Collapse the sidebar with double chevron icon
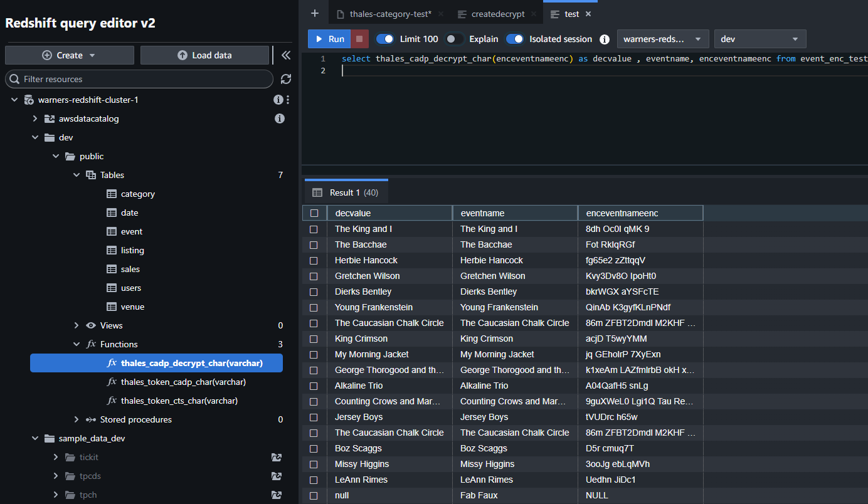Screen dimensions: 868x504 coord(286,55)
